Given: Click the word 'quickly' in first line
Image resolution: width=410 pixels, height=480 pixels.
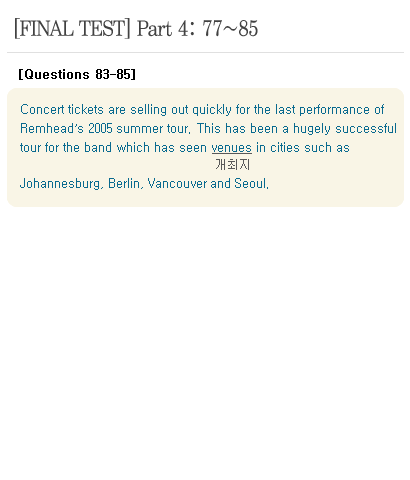Looking at the screenshot, I should [x=212, y=109].
